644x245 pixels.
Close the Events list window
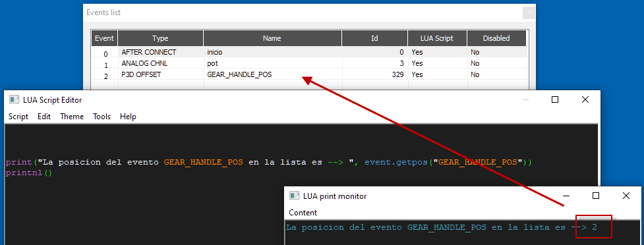(x=529, y=13)
